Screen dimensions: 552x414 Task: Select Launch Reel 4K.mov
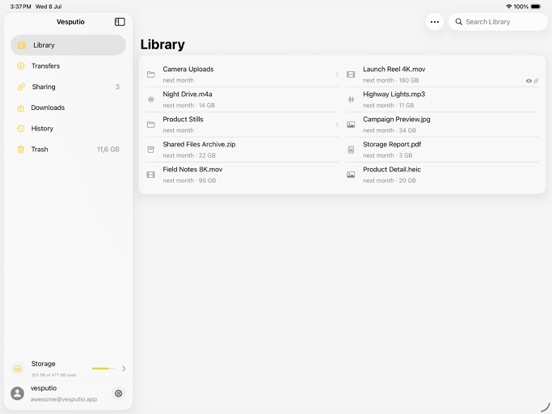(x=442, y=74)
